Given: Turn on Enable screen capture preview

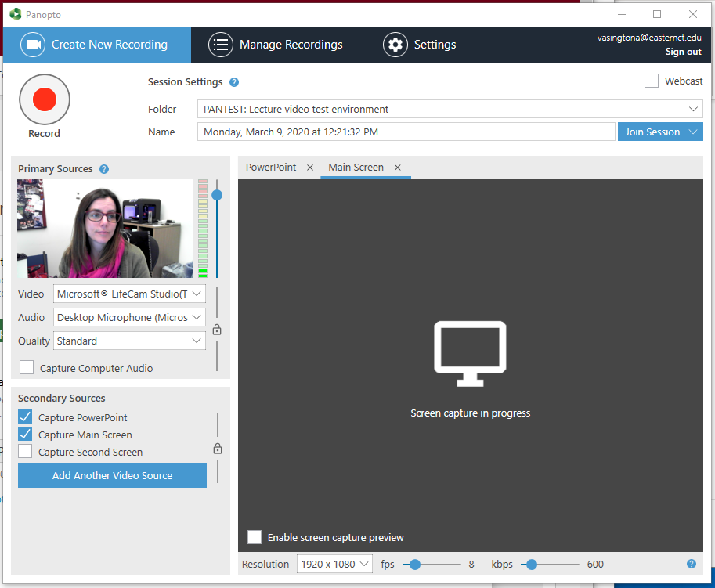Looking at the screenshot, I should tap(255, 537).
